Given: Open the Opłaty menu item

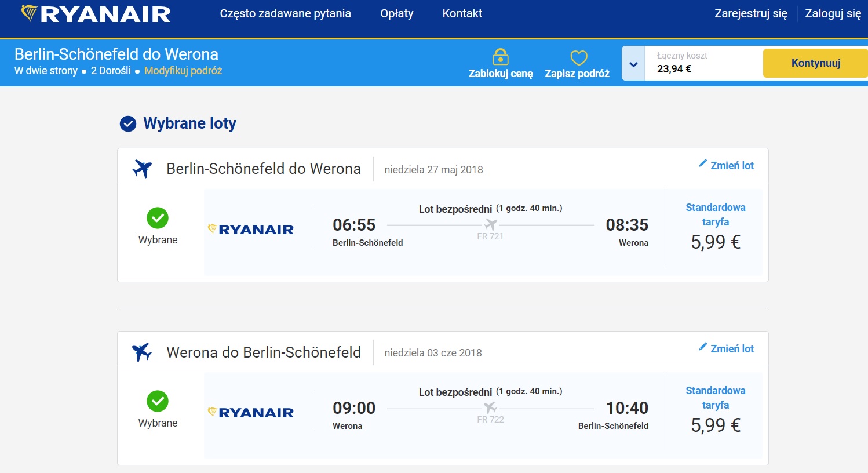Looking at the screenshot, I should tap(397, 13).
